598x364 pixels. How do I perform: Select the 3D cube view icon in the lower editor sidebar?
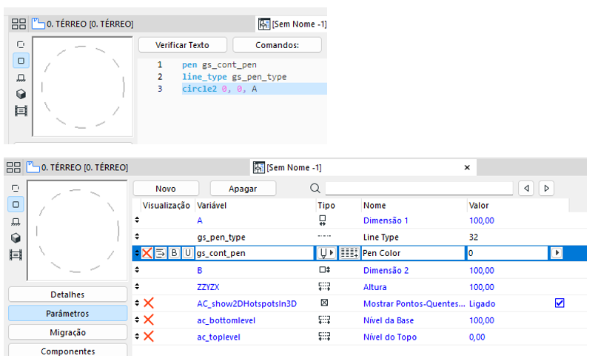tap(16, 238)
